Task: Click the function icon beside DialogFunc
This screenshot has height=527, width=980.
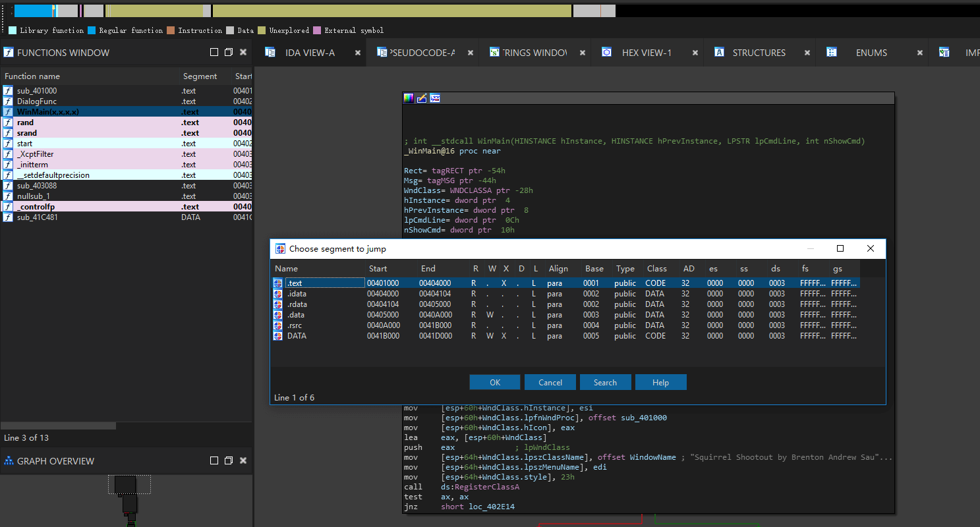Action: (x=8, y=101)
